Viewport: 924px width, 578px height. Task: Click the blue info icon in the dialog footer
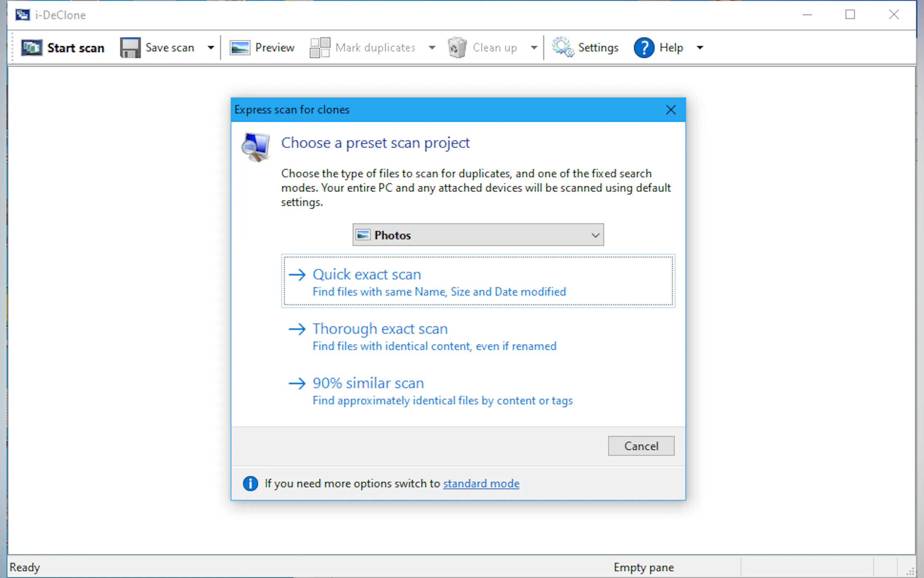click(x=251, y=484)
